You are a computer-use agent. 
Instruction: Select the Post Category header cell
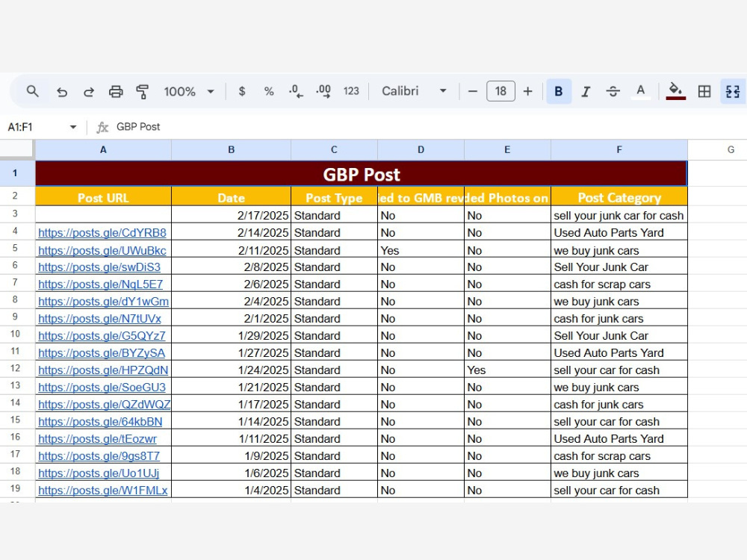[x=619, y=196]
